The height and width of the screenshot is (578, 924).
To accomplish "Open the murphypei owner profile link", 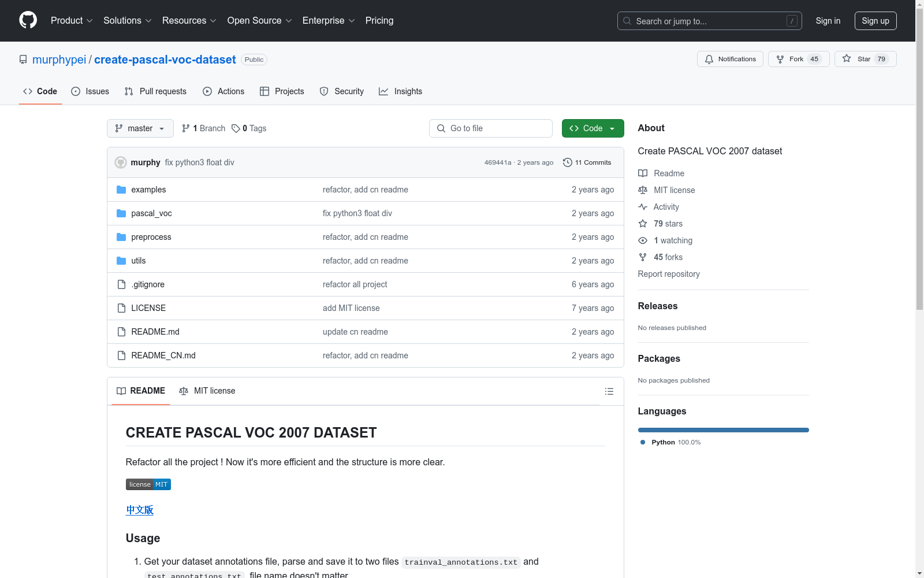I will coord(59,60).
